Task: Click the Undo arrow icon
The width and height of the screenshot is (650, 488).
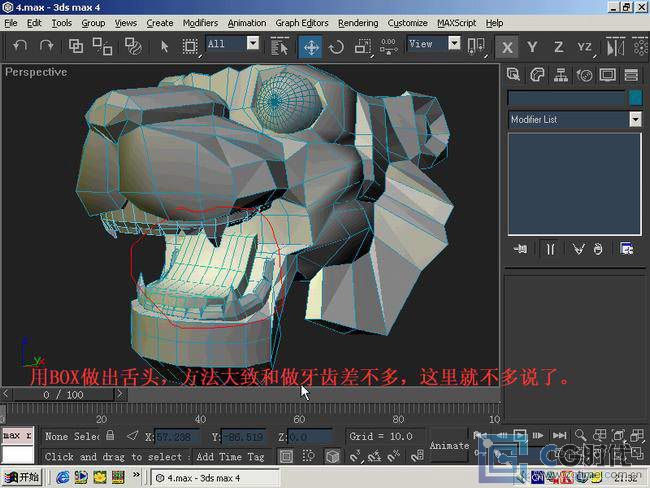Action: pyautogui.click(x=19, y=46)
